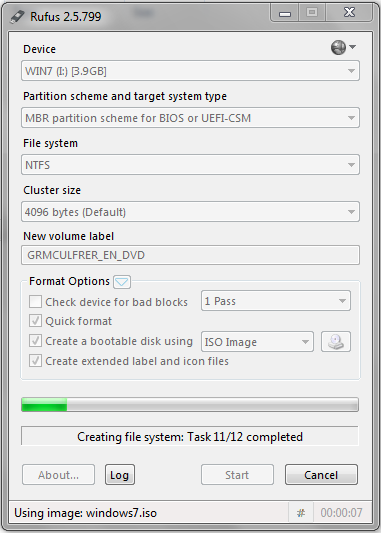Cancel the formatting operation
This screenshot has height=533, width=381.
pyautogui.click(x=321, y=475)
